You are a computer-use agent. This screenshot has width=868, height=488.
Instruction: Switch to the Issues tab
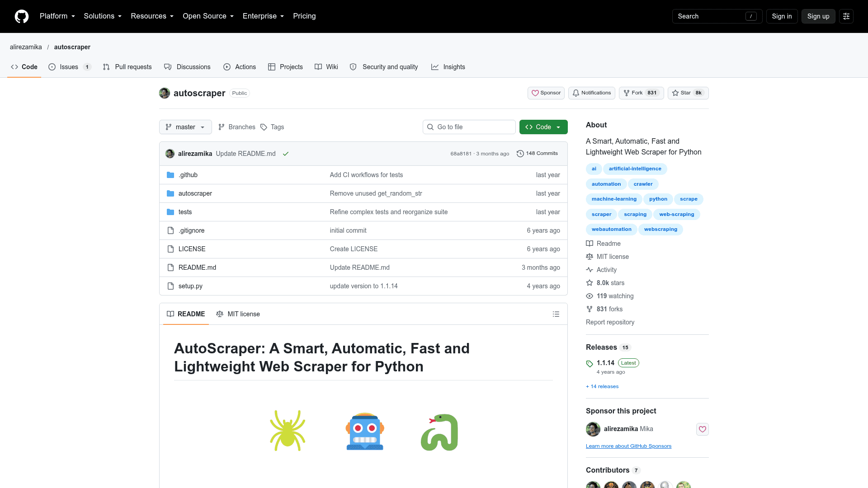[x=70, y=67]
